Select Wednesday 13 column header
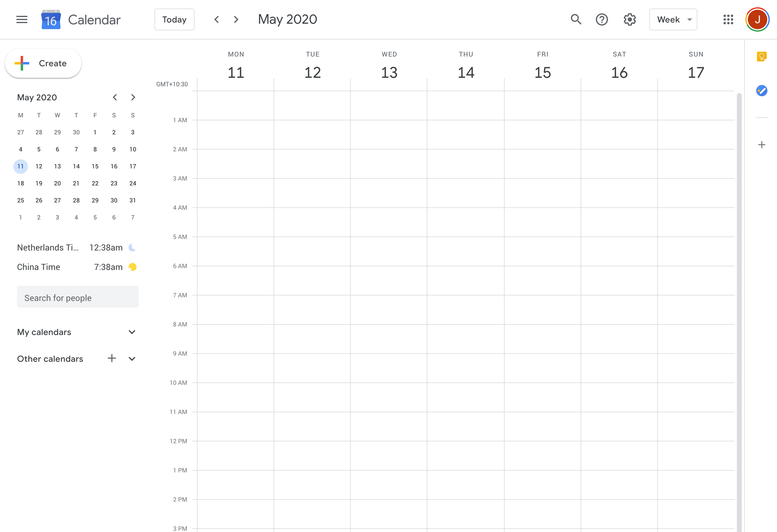The height and width of the screenshot is (532, 777). [x=389, y=66]
